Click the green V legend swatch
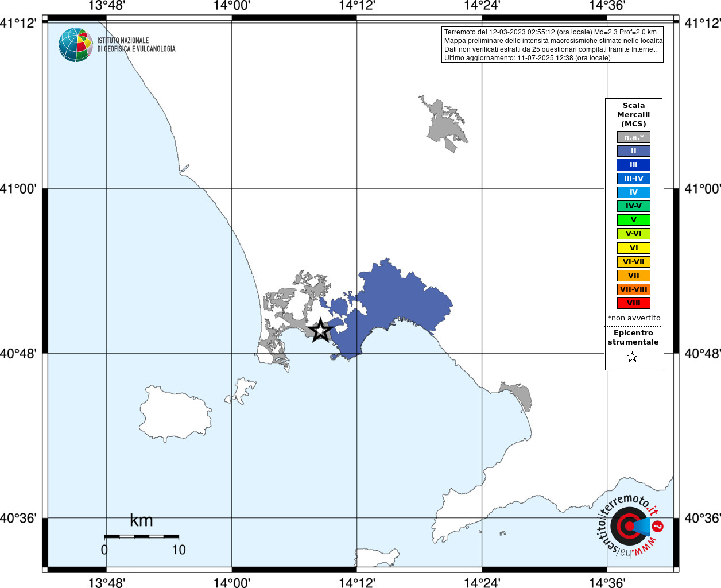This screenshot has width=721, height=588. 634,220
